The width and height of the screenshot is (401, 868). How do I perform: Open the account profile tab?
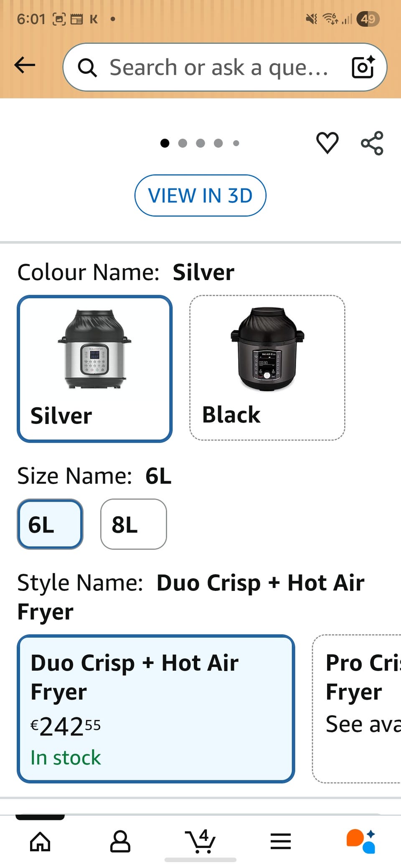120,841
